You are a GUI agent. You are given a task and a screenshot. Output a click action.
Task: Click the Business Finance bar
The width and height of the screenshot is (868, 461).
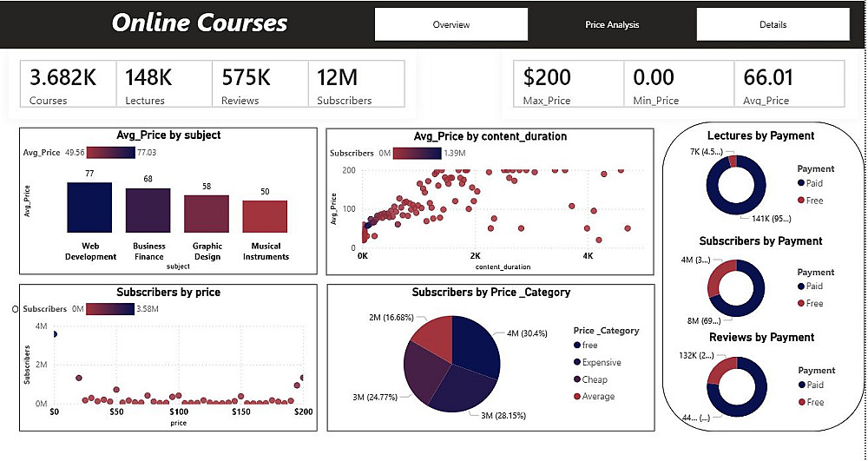tap(148, 210)
